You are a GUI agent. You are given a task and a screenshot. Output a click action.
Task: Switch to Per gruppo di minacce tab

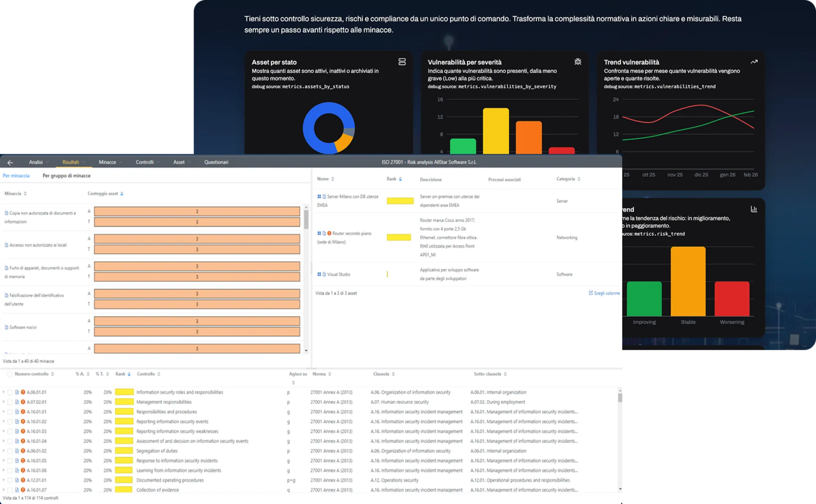click(67, 176)
